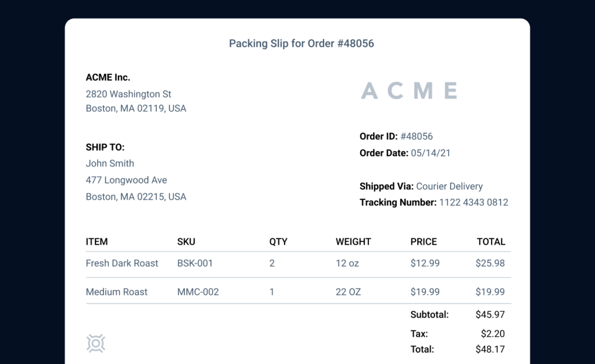Click the ITEM column header
The height and width of the screenshot is (364, 595).
click(x=97, y=242)
